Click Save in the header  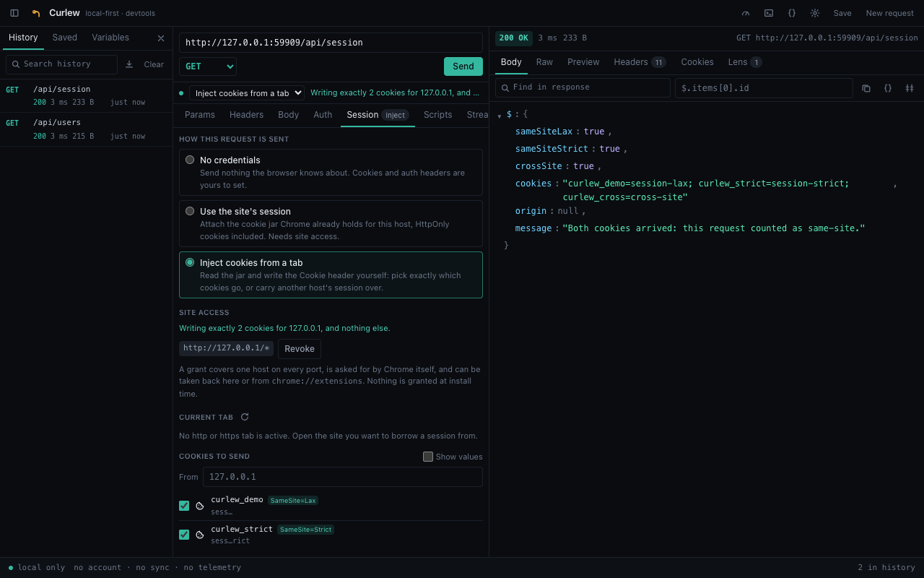tap(842, 13)
